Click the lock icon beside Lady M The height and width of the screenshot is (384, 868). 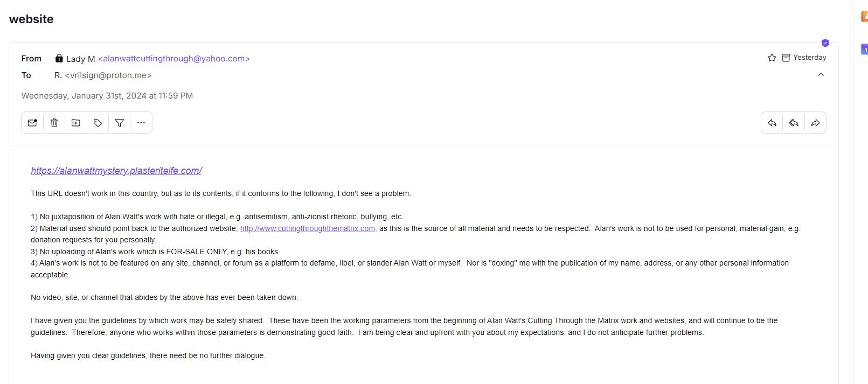click(59, 58)
